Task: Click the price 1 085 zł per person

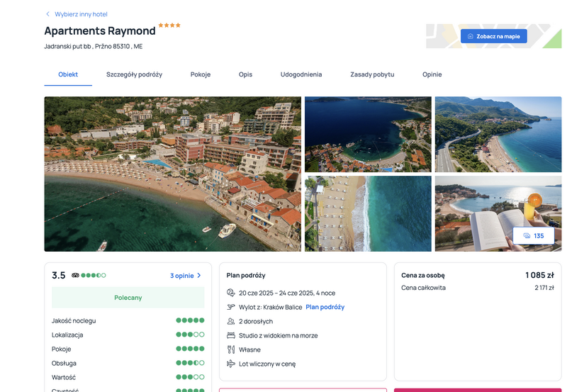Action: (x=539, y=275)
